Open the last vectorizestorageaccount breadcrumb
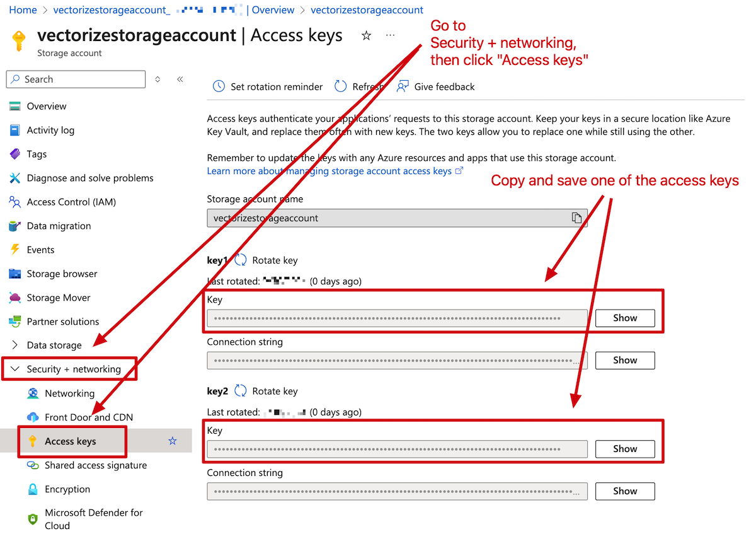Image resolution: width=756 pixels, height=534 pixels. click(x=367, y=10)
